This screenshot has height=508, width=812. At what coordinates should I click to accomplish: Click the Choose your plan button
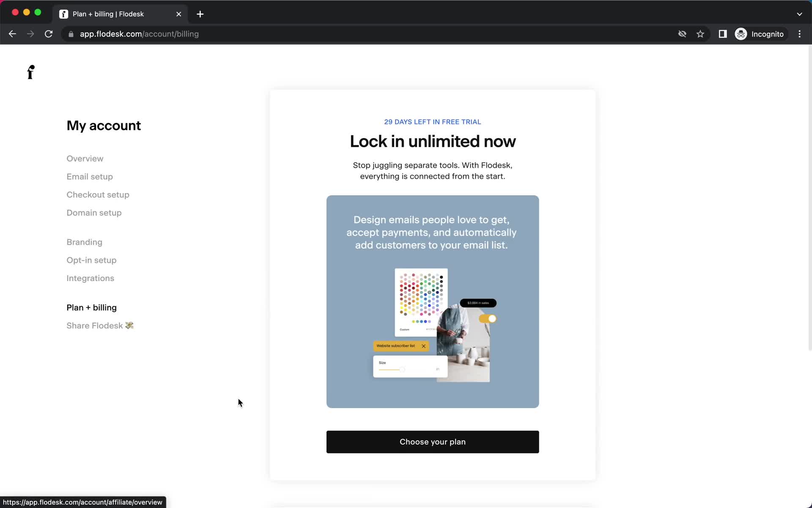(x=433, y=441)
